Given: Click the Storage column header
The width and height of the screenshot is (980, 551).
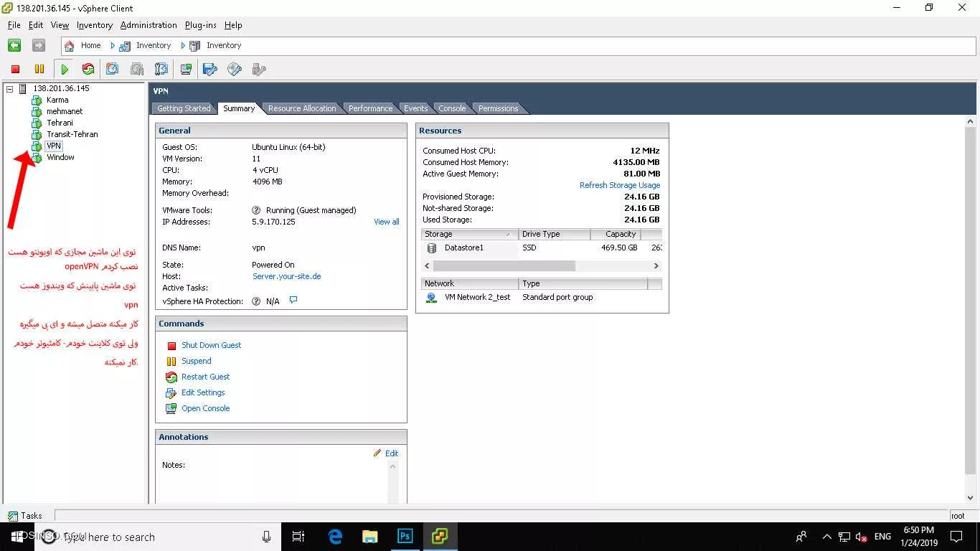Looking at the screenshot, I should 470,235.
